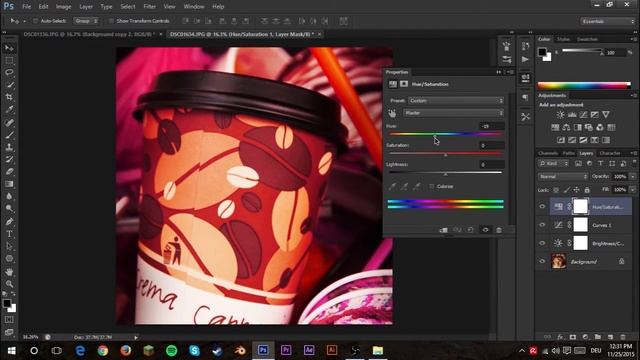This screenshot has width=640, height=360.
Task: Open Premiere Pro from the taskbar
Action: [286, 351]
